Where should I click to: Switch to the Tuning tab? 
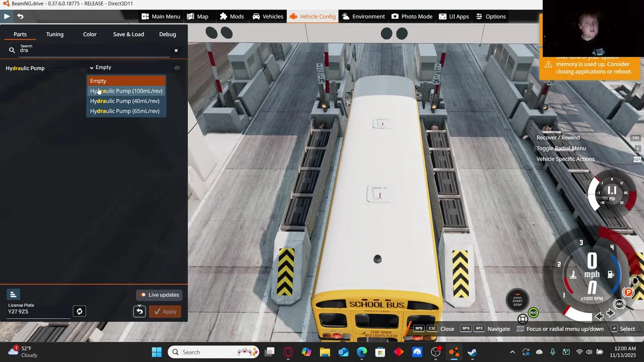pos(55,34)
